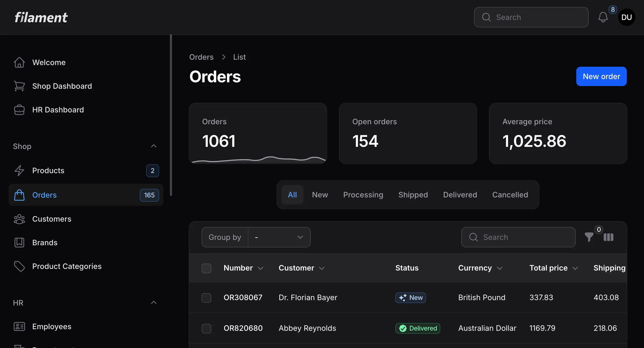Switch to the Delivered tab
Viewport: 644px width, 348px height.
(x=460, y=195)
